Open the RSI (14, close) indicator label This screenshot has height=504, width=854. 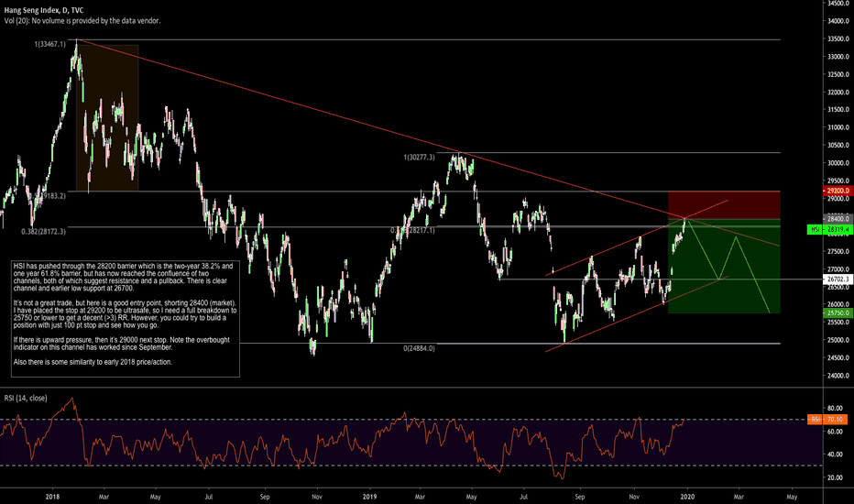pos(26,399)
